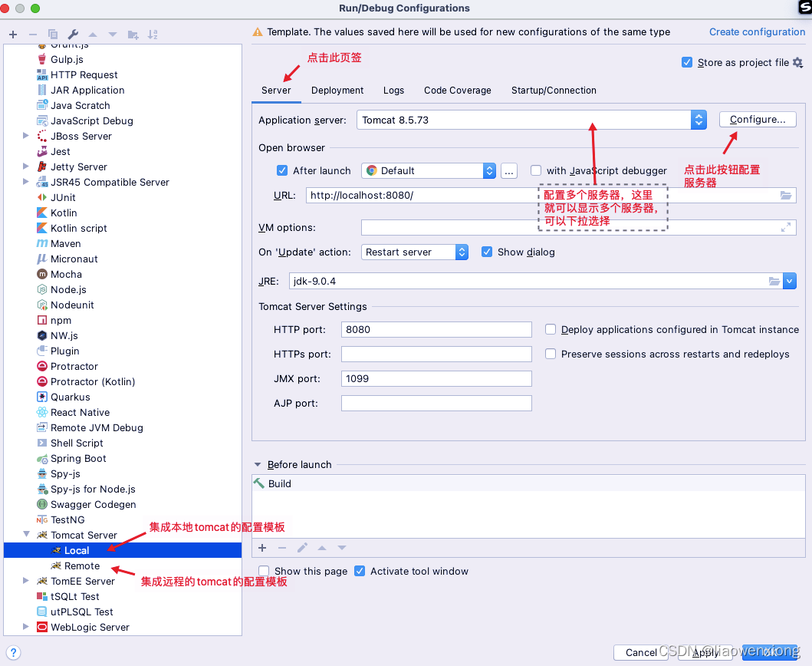Viewport: 812px width, 666px height.
Task: Select Kotlin configuration template
Action: [x=64, y=213]
